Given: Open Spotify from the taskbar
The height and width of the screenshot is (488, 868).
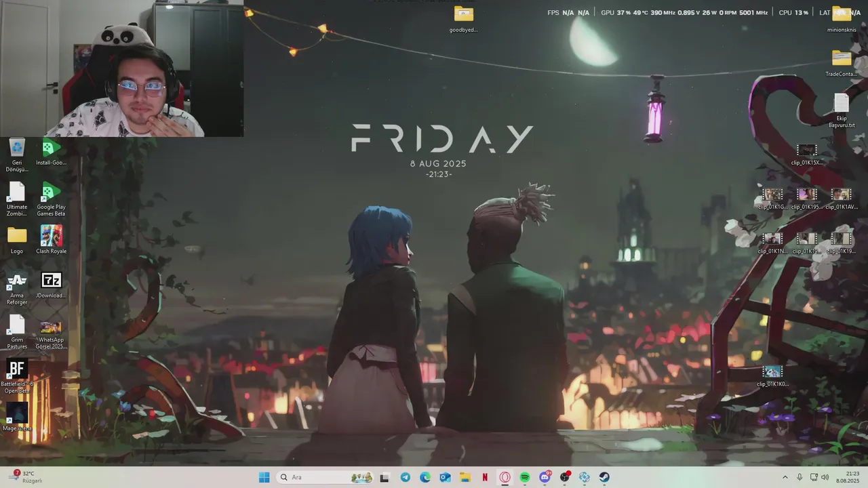Looking at the screenshot, I should click(x=525, y=477).
